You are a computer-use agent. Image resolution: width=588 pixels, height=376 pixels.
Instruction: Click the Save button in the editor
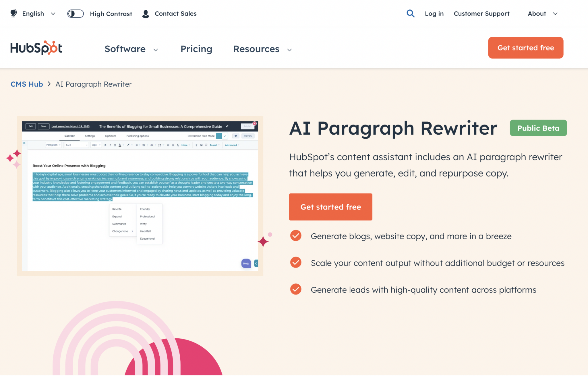click(44, 126)
